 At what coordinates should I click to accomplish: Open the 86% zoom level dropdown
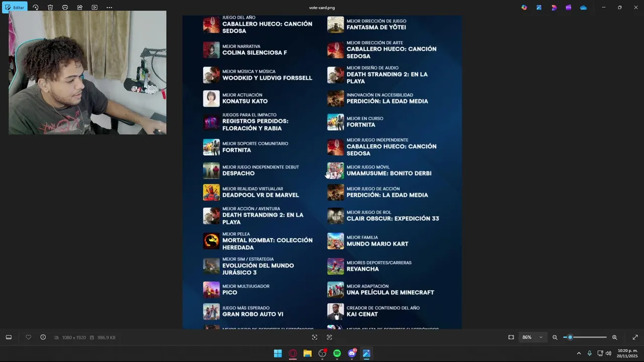tap(533, 337)
